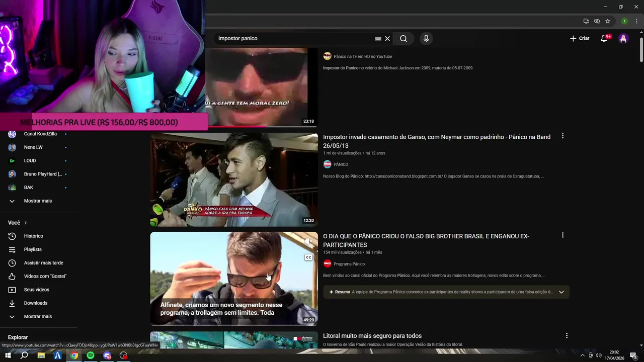This screenshot has height=362, width=644.
Task: Open OBS Studio from the taskbar
Action: tap(124, 355)
